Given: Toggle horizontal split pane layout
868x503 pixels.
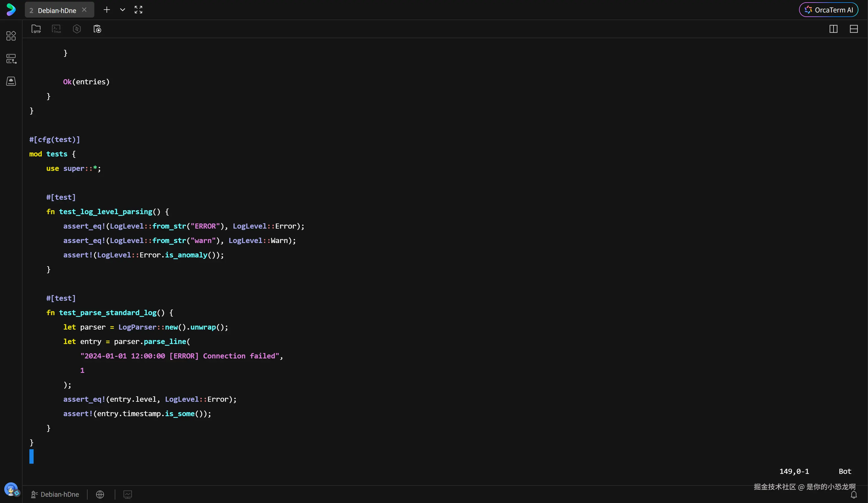Looking at the screenshot, I should (854, 29).
